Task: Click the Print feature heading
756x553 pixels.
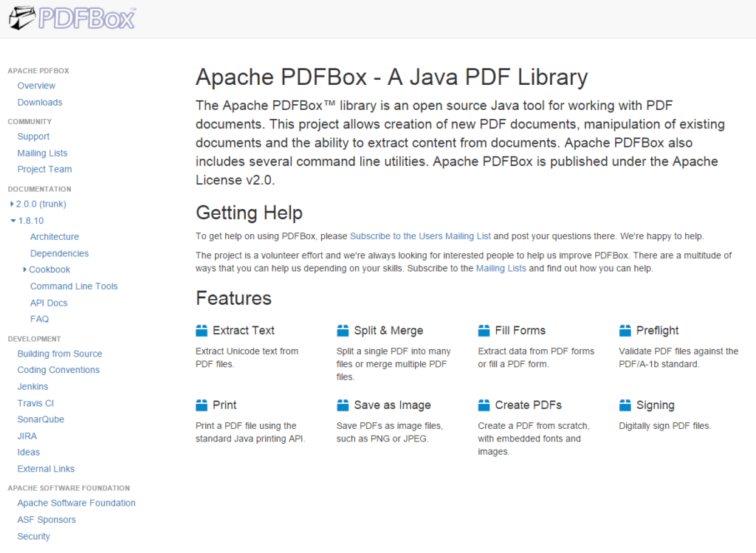Action: click(x=224, y=405)
